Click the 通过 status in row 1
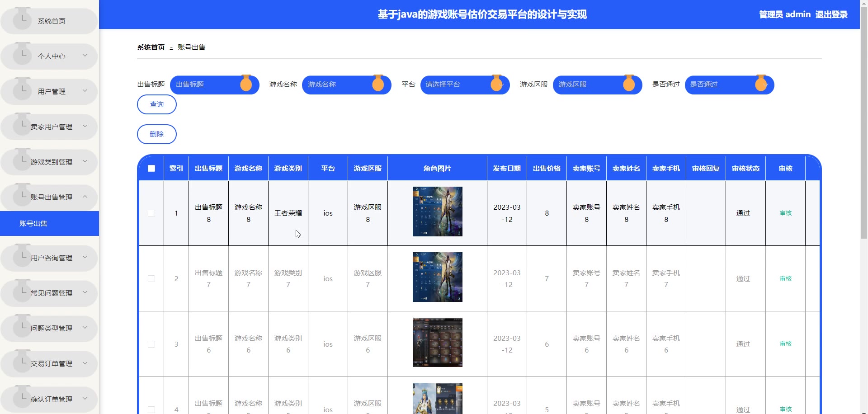The width and height of the screenshot is (868, 414). (x=743, y=213)
